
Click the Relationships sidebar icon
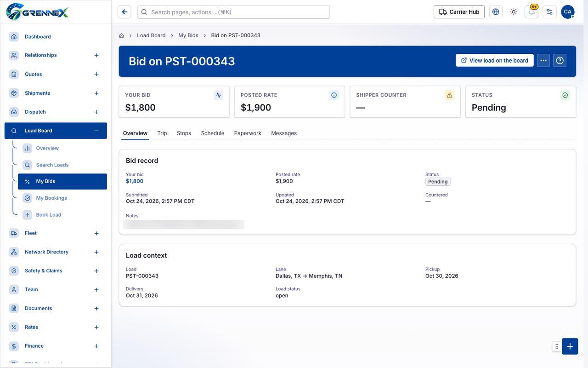(14, 55)
